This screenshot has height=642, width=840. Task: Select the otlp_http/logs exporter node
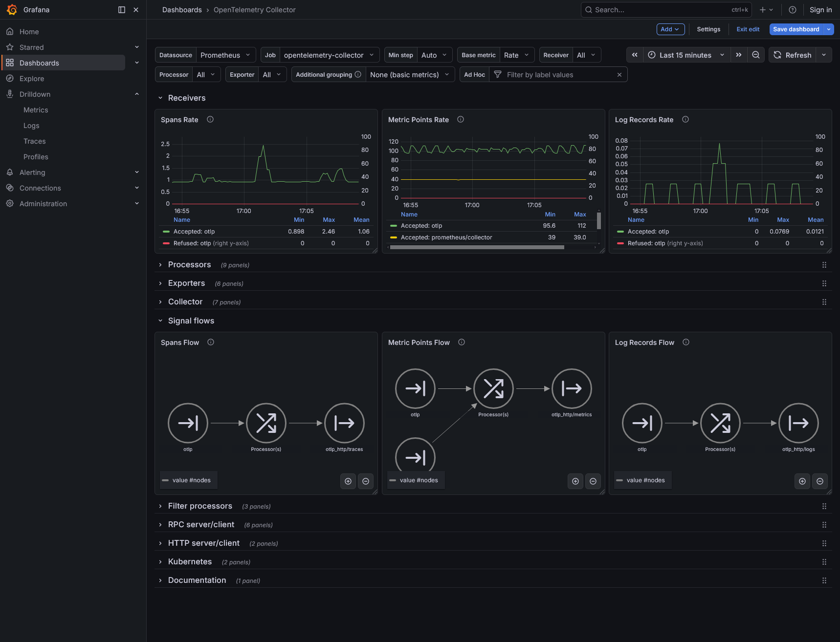click(799, 423)
